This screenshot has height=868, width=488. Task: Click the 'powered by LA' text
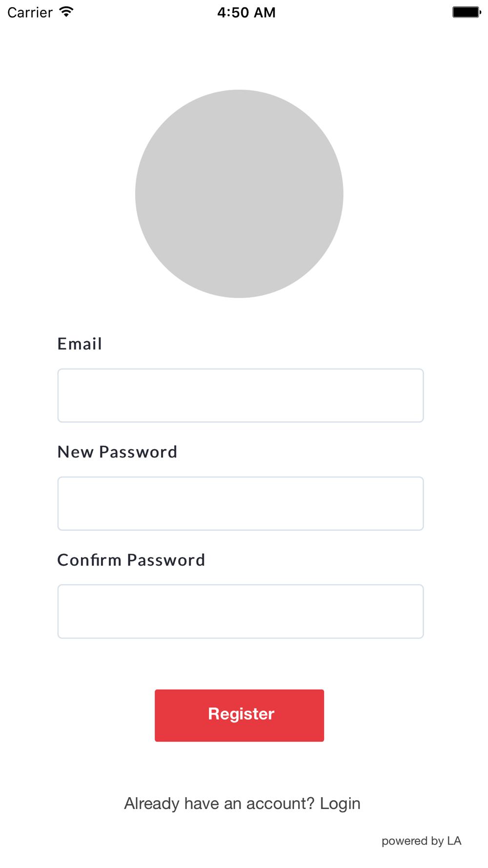pos(421,841)
